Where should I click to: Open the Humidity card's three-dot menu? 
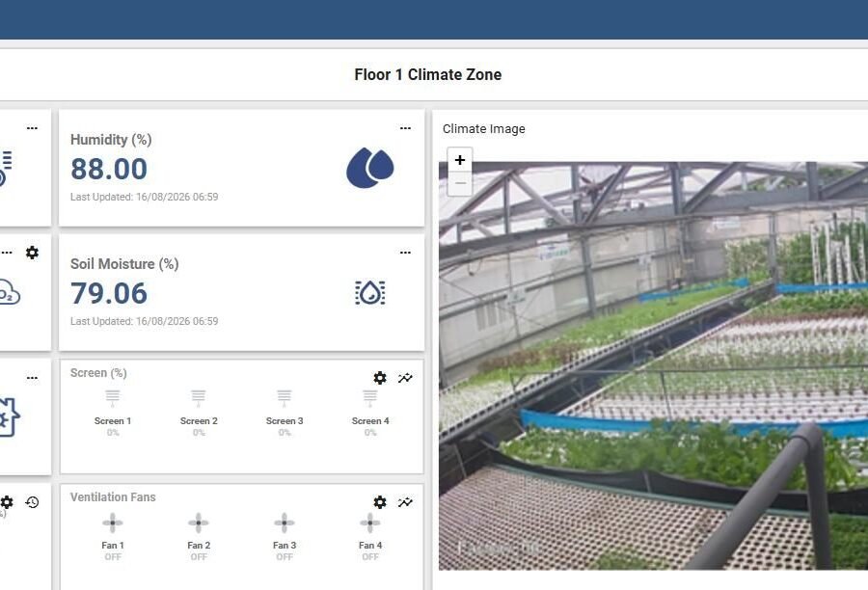pyautogui.click(x=405, y=128)
